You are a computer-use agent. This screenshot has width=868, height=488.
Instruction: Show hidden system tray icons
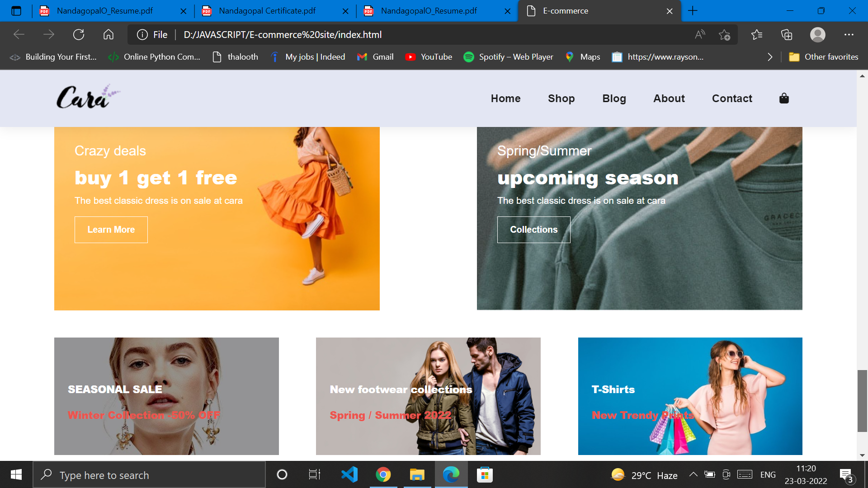pos(693,474)
